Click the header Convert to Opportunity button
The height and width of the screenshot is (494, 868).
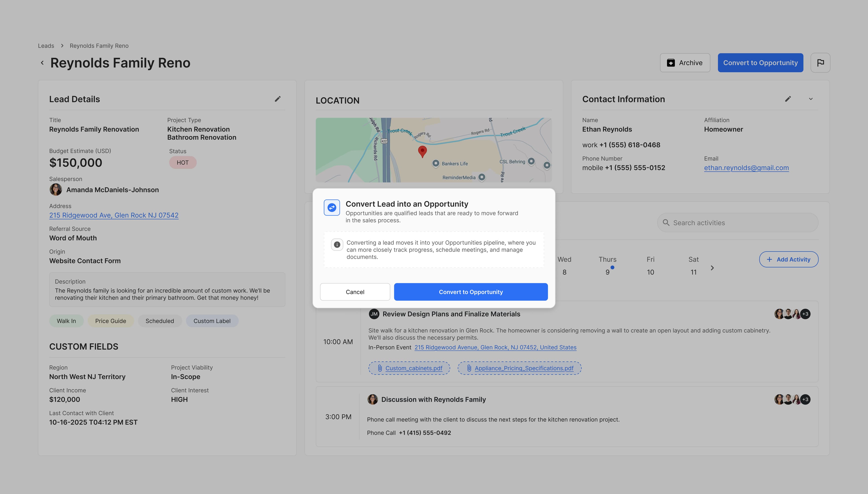pyautogui.click(x=760, y=63)
